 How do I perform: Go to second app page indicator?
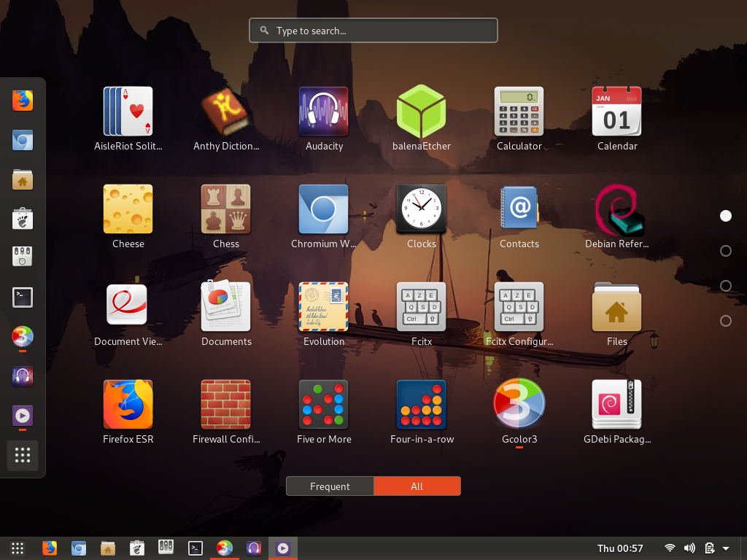(x=726, y=251)
